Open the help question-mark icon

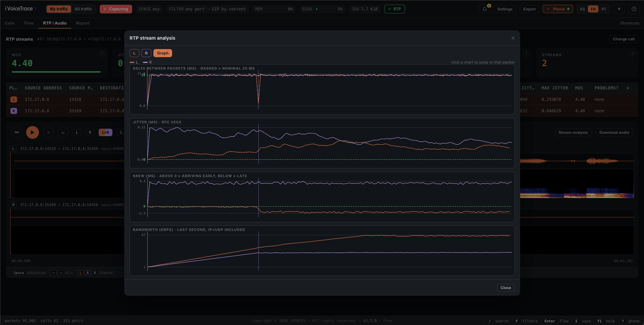click(634, 9)
